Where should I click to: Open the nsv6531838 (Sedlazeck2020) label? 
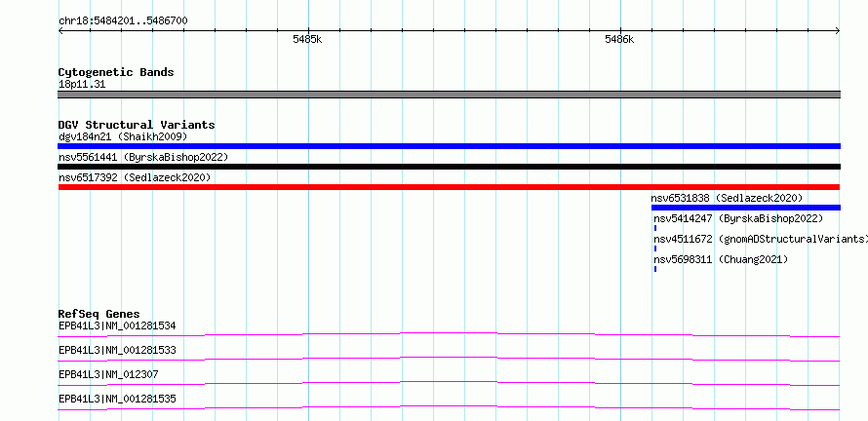(727, 198)
